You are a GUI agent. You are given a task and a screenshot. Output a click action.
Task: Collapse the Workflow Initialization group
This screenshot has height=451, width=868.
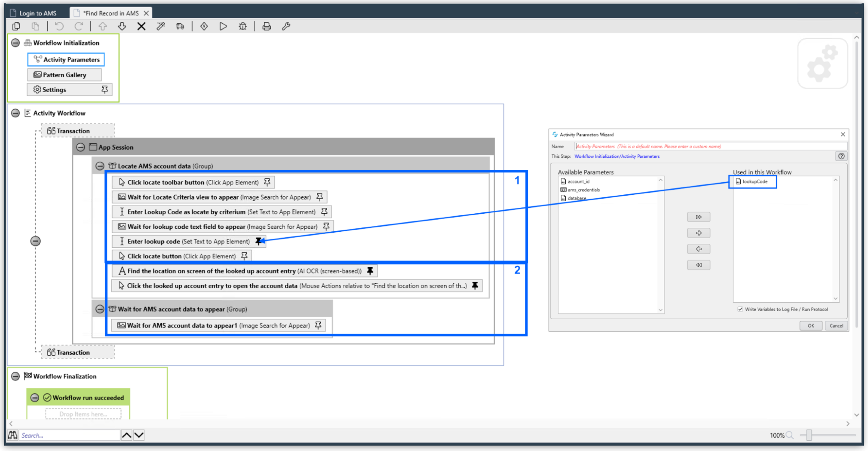tap(15, 43)
